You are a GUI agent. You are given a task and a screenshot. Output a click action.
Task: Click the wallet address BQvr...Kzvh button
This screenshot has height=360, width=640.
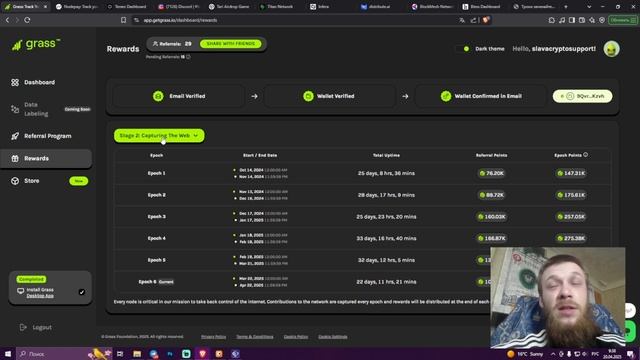tap(582, 96)
